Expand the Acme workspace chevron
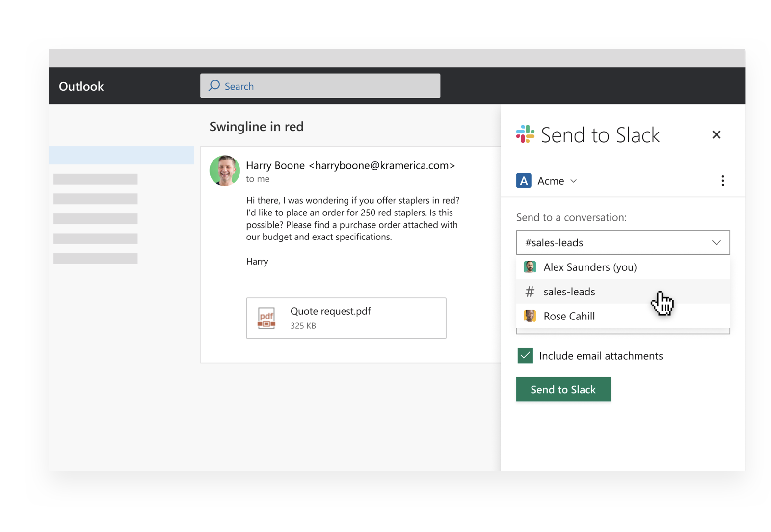Image resolution: width=771 pixels, height=532 pixels. click(573, 181)
